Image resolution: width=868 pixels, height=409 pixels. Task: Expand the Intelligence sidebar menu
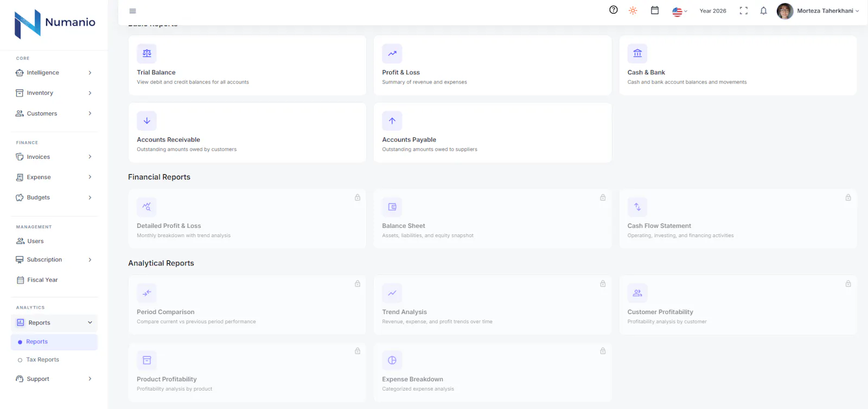click(54, 73)
